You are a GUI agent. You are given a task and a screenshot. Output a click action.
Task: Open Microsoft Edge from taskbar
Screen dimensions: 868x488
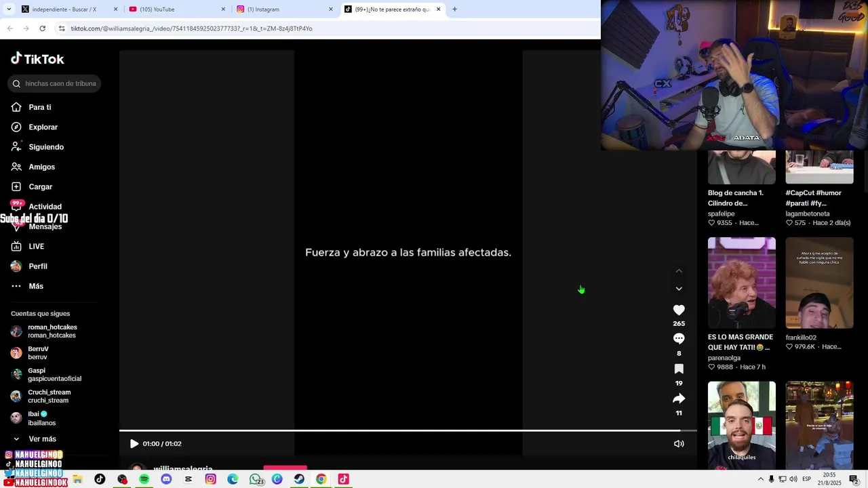pos(233,479)
